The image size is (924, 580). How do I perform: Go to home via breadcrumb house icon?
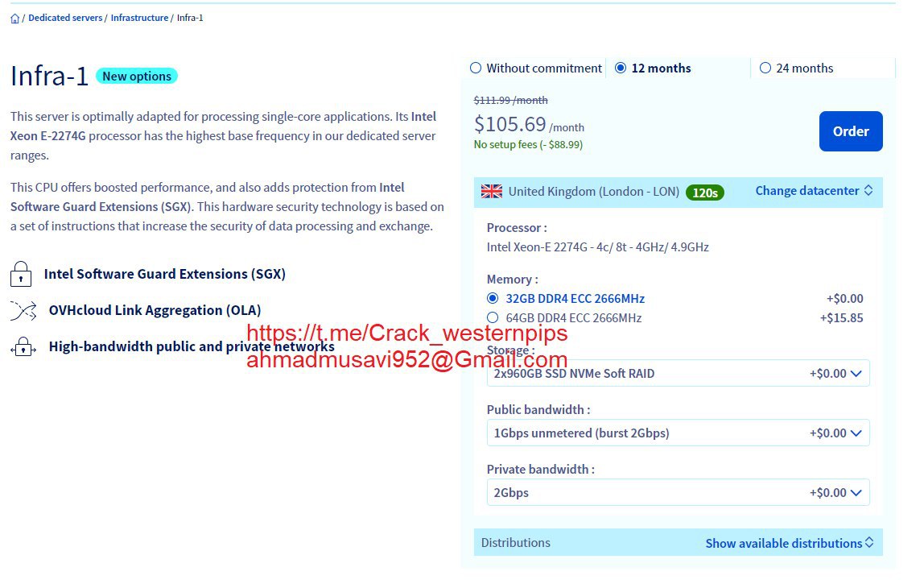(14, 19)
